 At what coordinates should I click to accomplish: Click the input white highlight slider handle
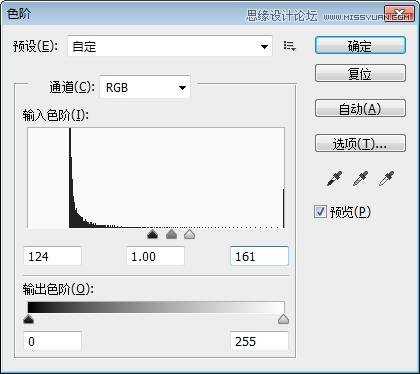pyautogui.click(x=190, y=234)
